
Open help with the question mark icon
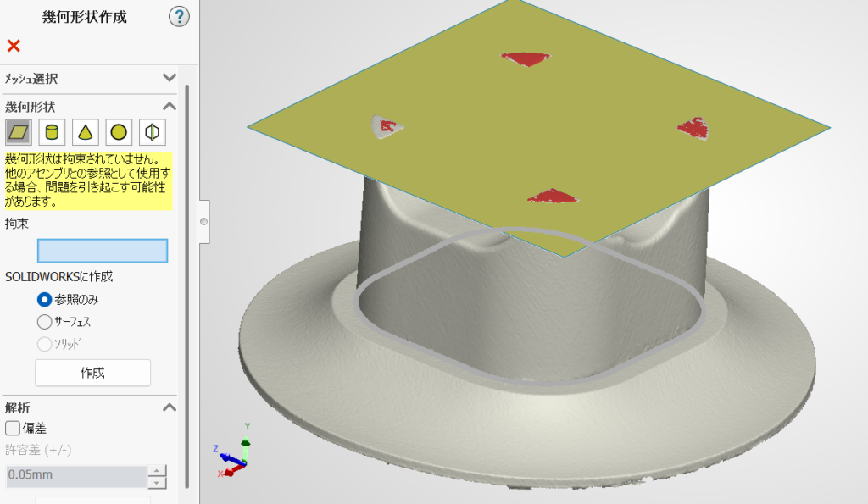click(179, 17)
